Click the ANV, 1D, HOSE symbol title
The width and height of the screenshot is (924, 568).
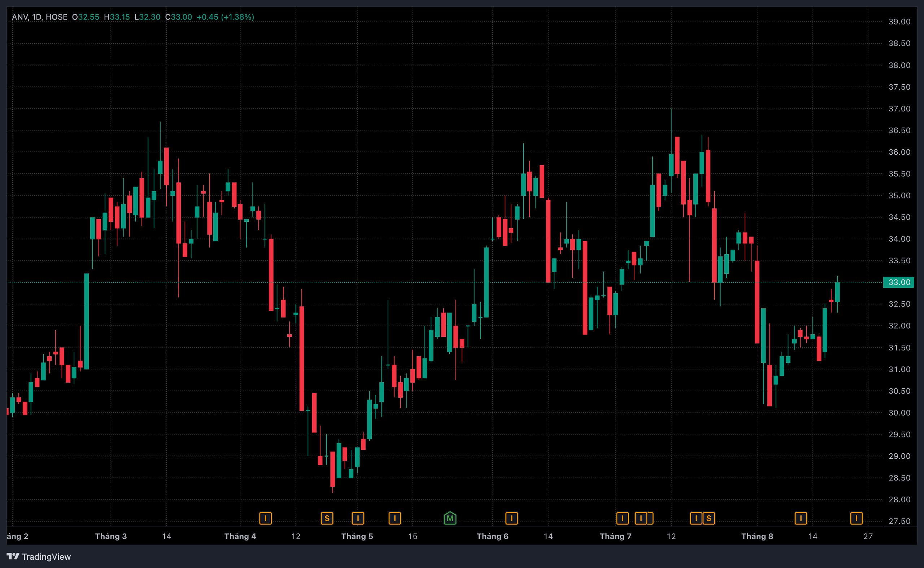pos(39,17)
